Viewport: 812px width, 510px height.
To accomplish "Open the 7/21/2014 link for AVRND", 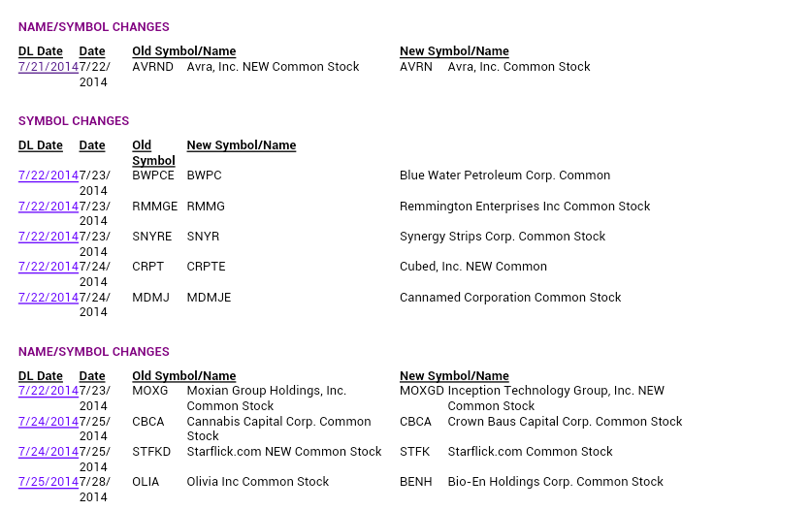I will click(49, 67).
